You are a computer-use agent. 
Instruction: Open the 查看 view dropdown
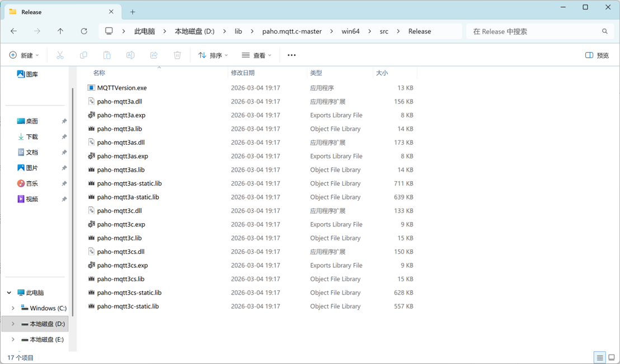(257, 55)
